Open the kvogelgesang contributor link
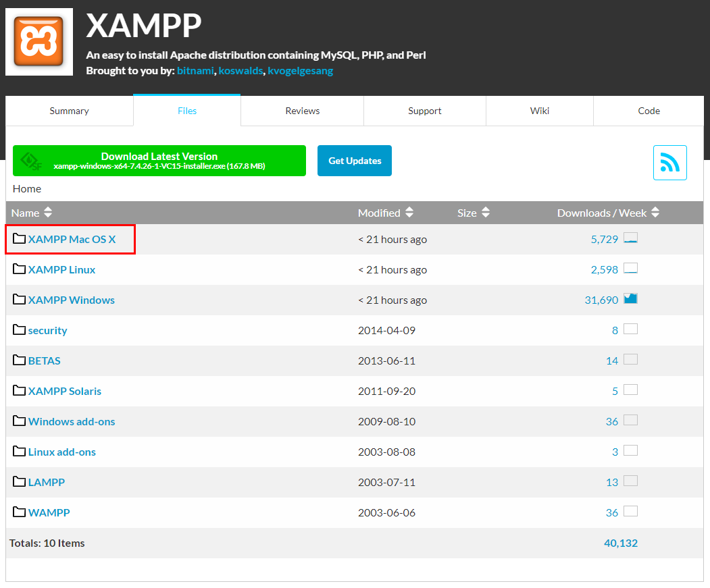The image size is (710, 588). click(300, 71)
